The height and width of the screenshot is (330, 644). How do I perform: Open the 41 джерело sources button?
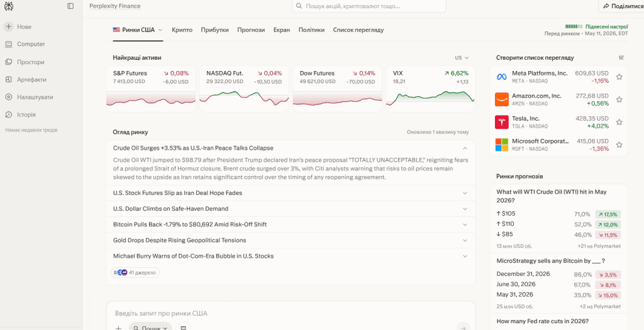pyautogui.click(x=136, y=272)
